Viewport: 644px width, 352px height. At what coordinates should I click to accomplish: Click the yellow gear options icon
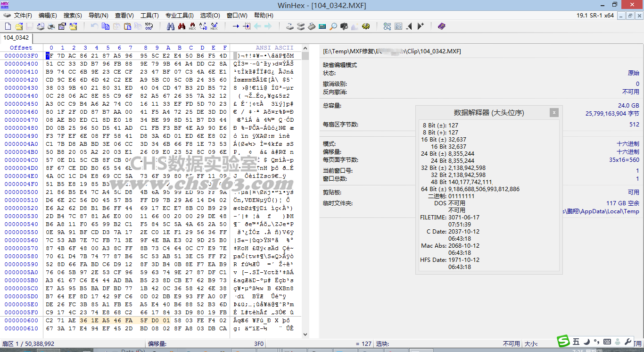pos(366,26)
